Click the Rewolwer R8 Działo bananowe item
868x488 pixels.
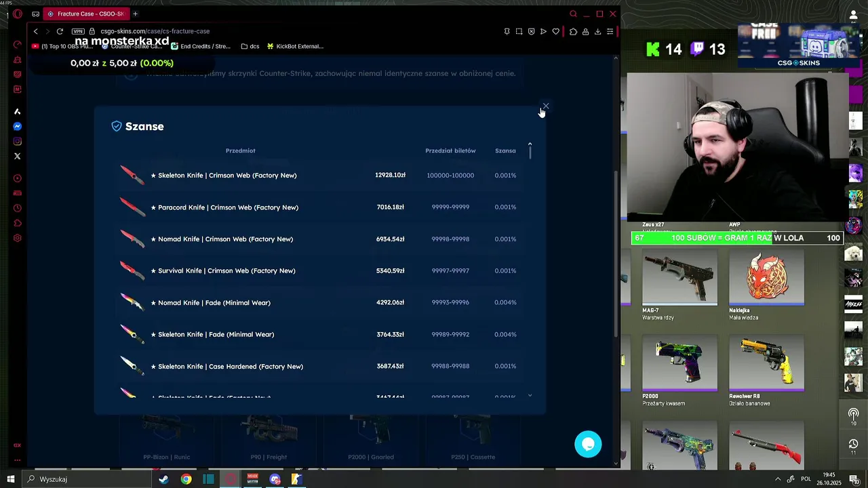(x=766, y=371)
